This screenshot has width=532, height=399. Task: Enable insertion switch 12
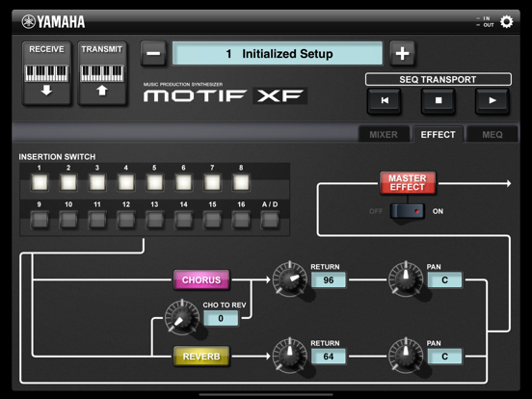pyautogui.click(x=126, y=220)
